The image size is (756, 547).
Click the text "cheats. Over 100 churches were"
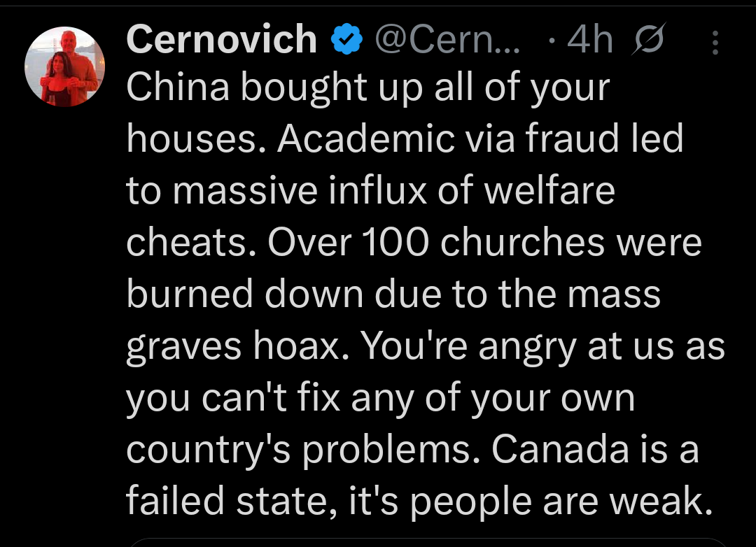click(x=414, y=242)
